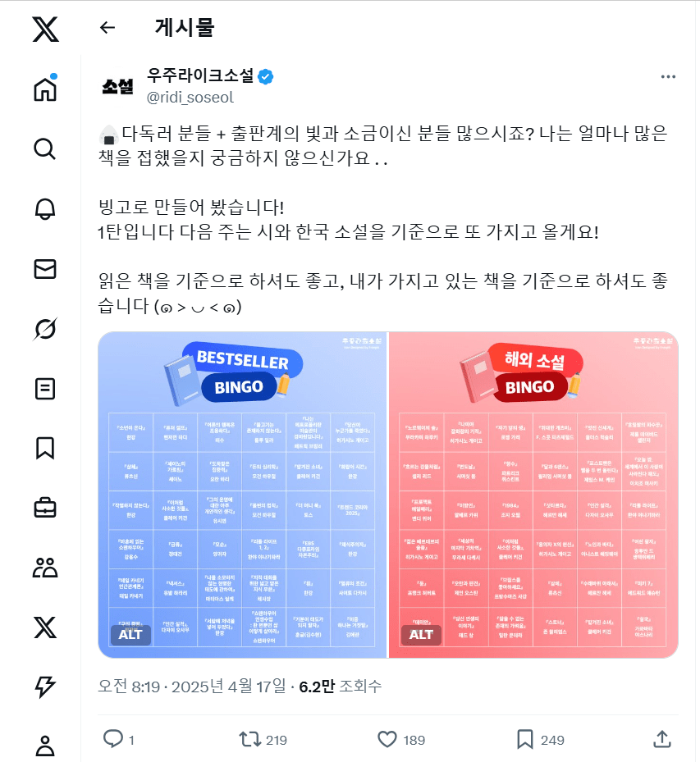The image size is (700, 762).
Task: Open the share post menu
Action: point(661,739)
